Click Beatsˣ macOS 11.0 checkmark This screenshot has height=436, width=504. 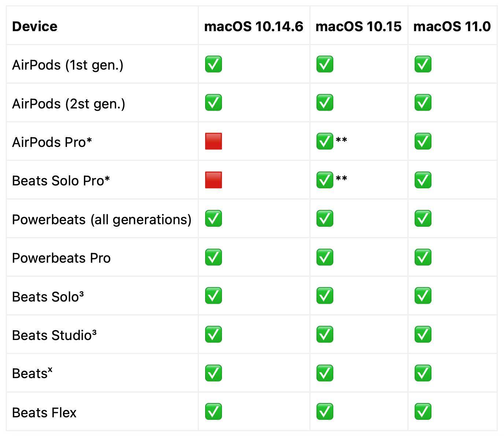click(x=423, y=373)
